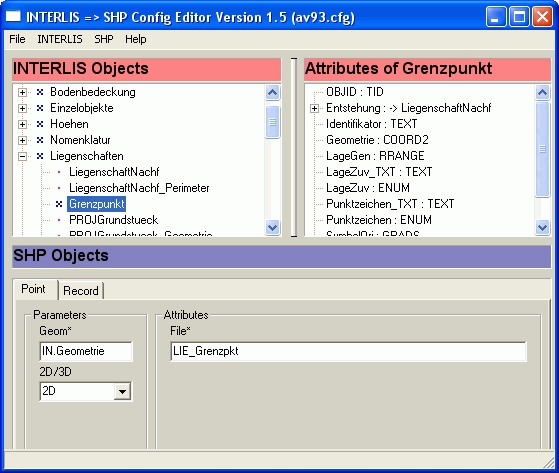This screenshot has width=559, height=473.
Task: Click the dot icon beside LiegenschaftNachf
Action: pyautogui.click(x=59, y=172)
